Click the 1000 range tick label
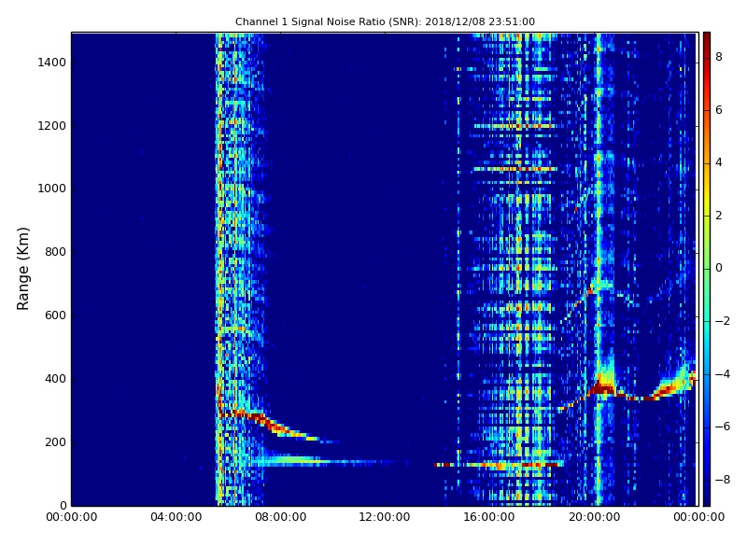 pyautogui.click(x=51, y=189)
